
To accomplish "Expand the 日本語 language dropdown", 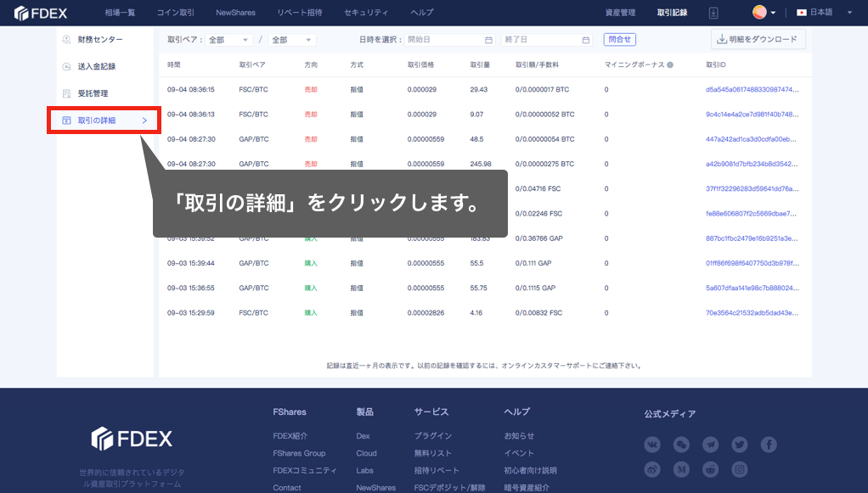I will point(849,12).
